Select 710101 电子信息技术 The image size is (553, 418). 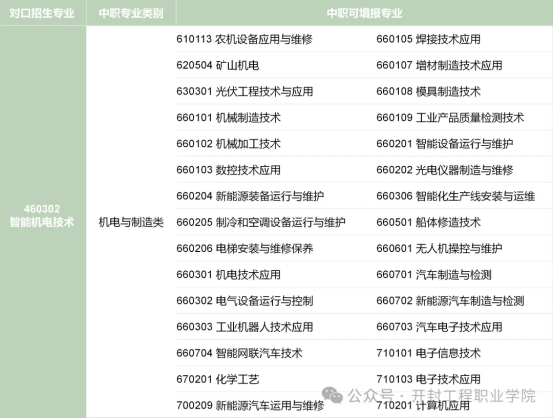tap(429, 353)
